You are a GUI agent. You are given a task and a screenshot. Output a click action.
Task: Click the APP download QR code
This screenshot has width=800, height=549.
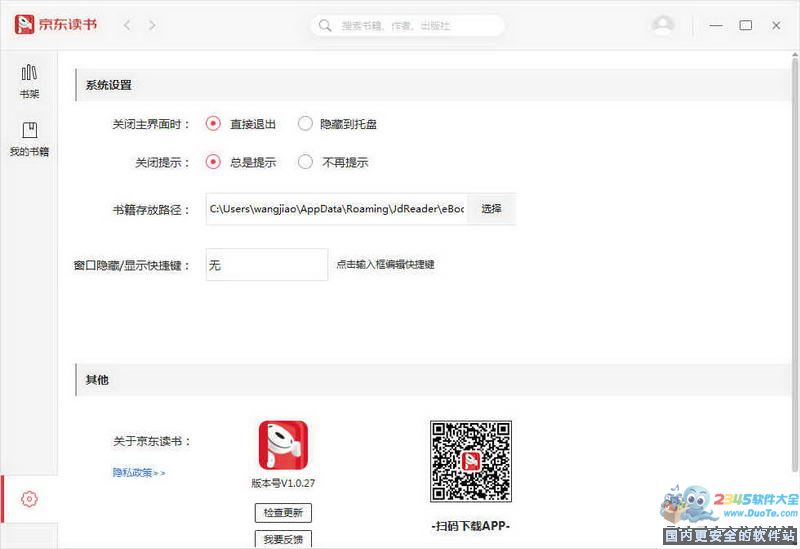pos(470,461)
